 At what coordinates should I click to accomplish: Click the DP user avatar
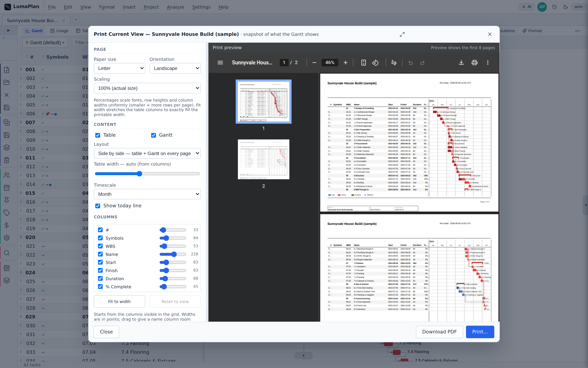click(x=542, y=7)
